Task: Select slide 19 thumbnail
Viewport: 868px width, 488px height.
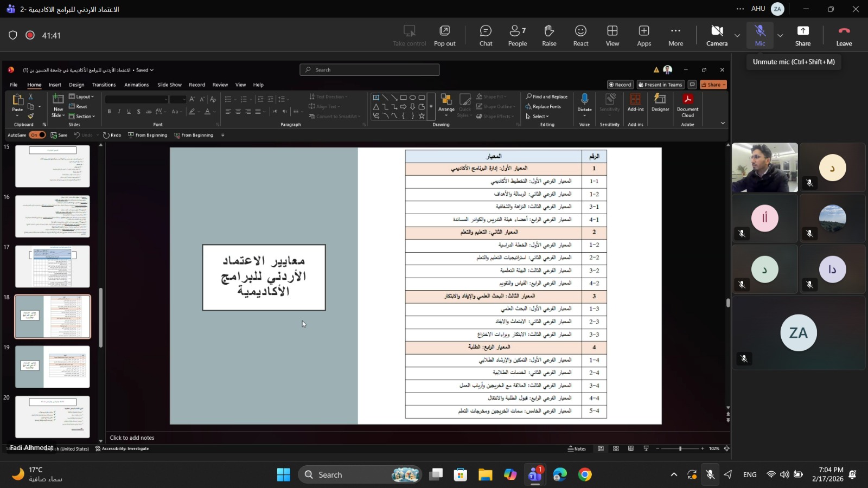Action: pos(53,367)
